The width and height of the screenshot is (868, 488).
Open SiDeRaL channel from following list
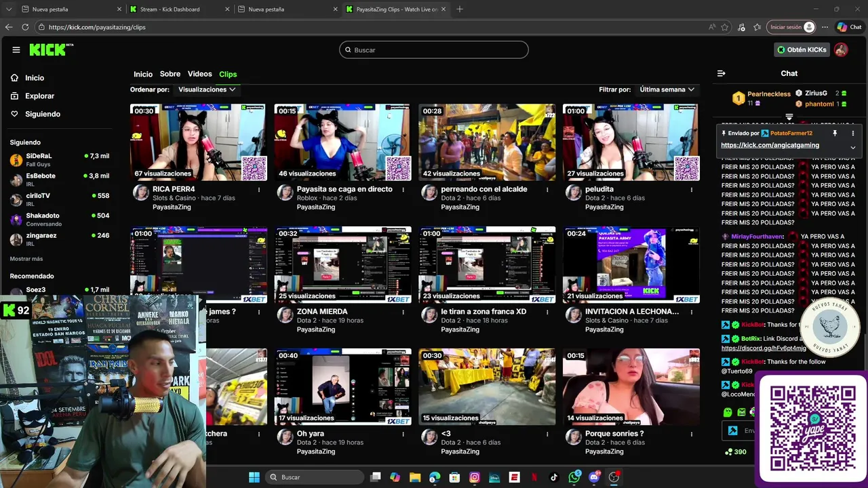tap(60, 159)
